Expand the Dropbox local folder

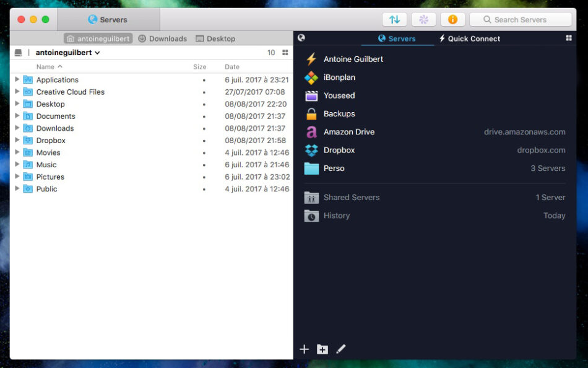point(17,139)
